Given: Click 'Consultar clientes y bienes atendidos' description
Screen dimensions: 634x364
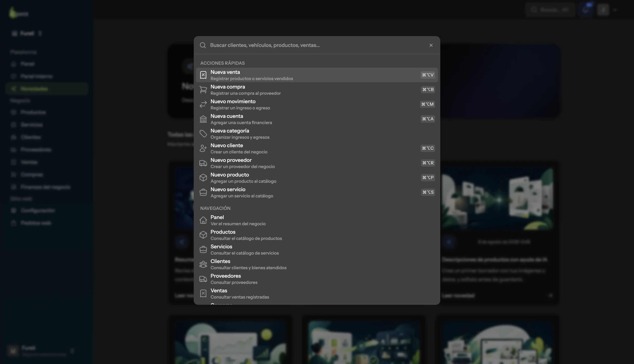Looking at the screenshot, I should pos(248,268).
